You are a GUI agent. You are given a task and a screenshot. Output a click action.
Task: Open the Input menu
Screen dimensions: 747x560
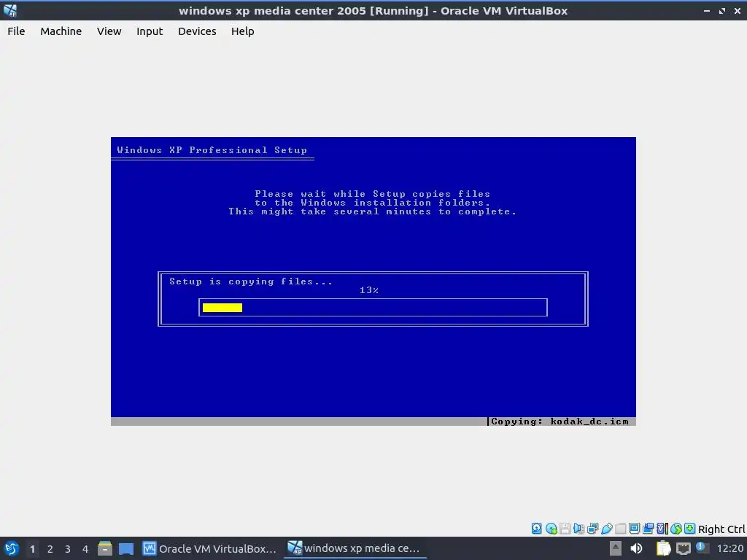click(x=150, y=31)
